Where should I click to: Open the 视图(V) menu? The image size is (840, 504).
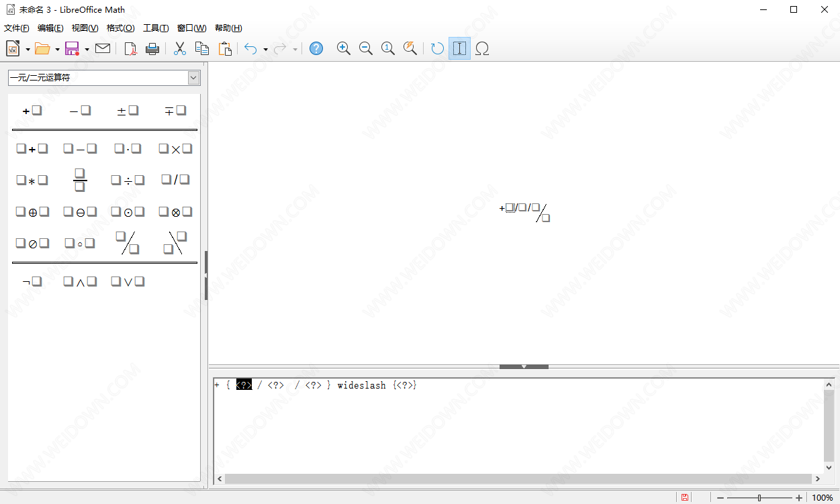pos(85,28)
